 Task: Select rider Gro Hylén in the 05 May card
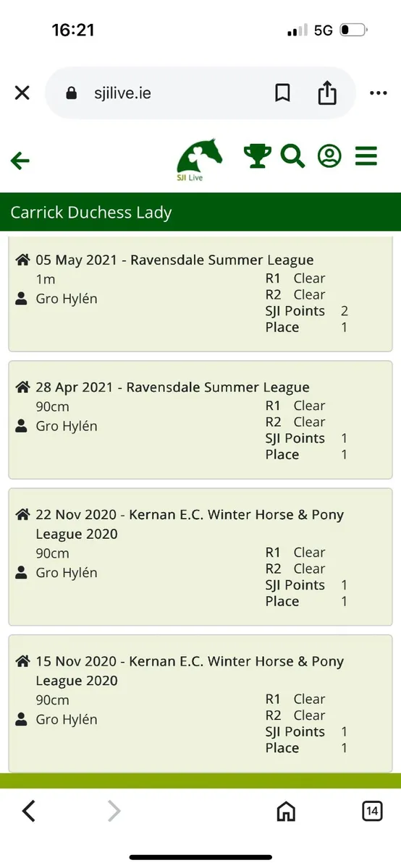(x=66, y=299)
